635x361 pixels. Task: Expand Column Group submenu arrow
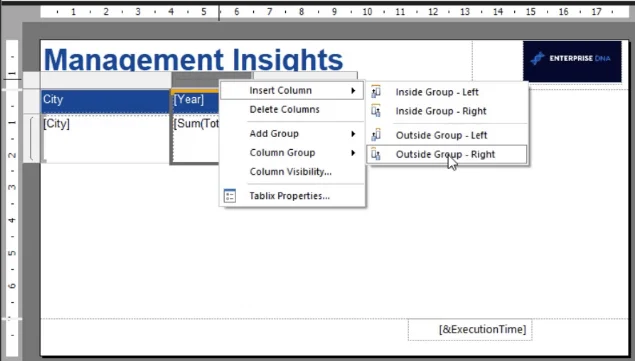tap(353, 153)
